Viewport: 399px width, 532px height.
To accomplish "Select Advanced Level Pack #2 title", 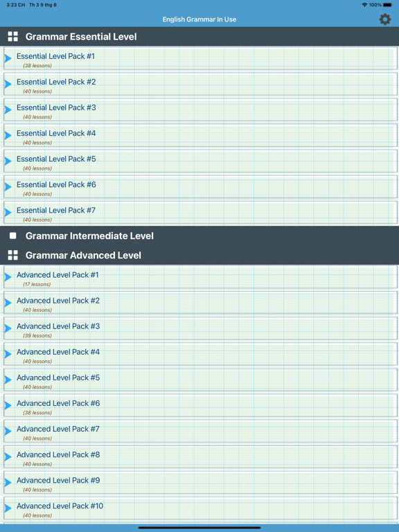I will click(x=58, y=301).
